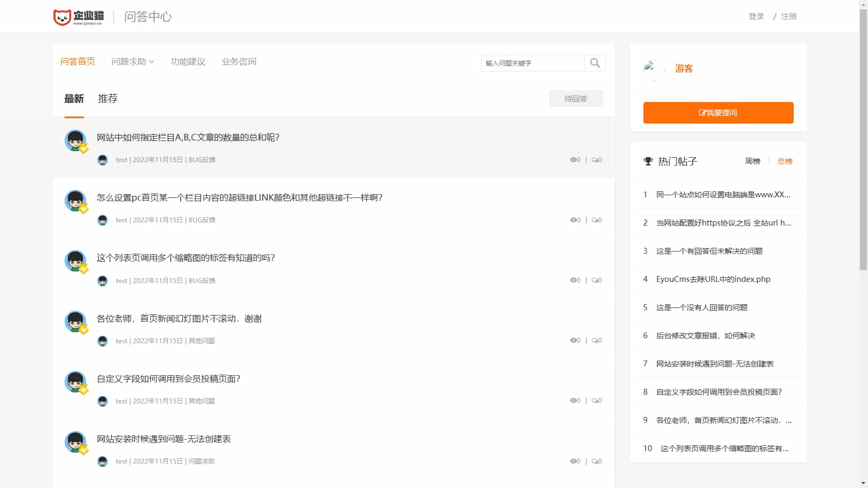Switch to the 推荐 tab

click(107, 99)
